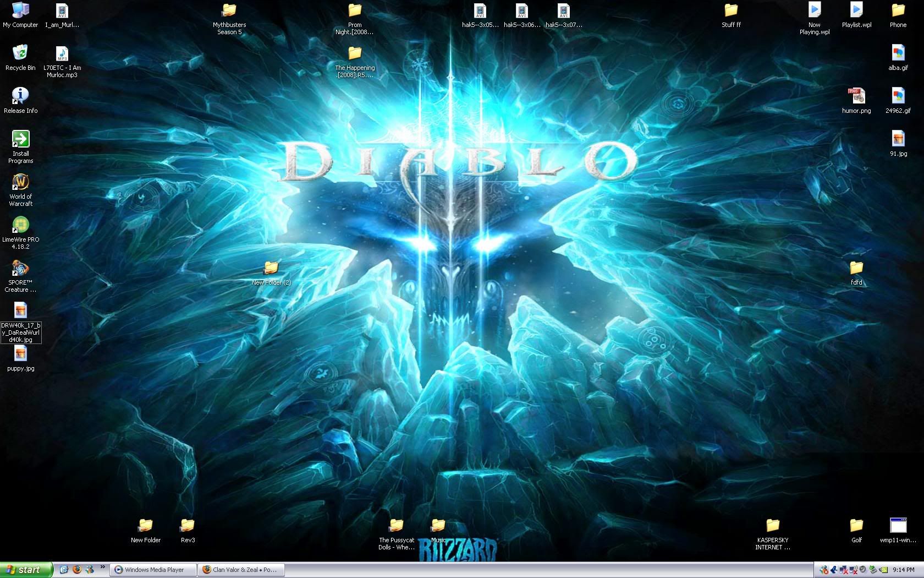Switch to the Windows Media Player taskbar button
Image resolution: width=924 pixels, height=578 pixels.
click(153, 570)
